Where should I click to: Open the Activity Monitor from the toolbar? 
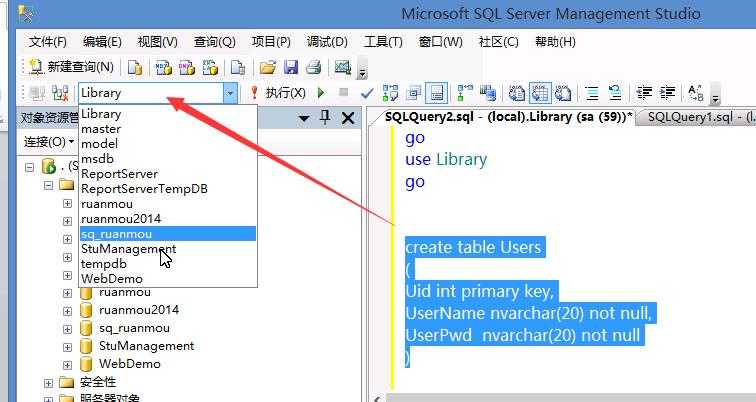coord(342,67)
